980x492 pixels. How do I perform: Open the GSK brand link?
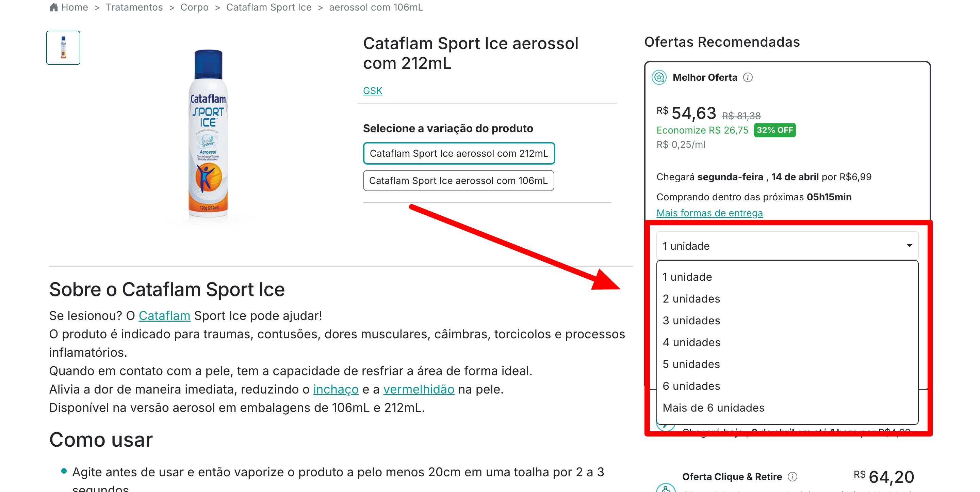(x=373, y=91)
